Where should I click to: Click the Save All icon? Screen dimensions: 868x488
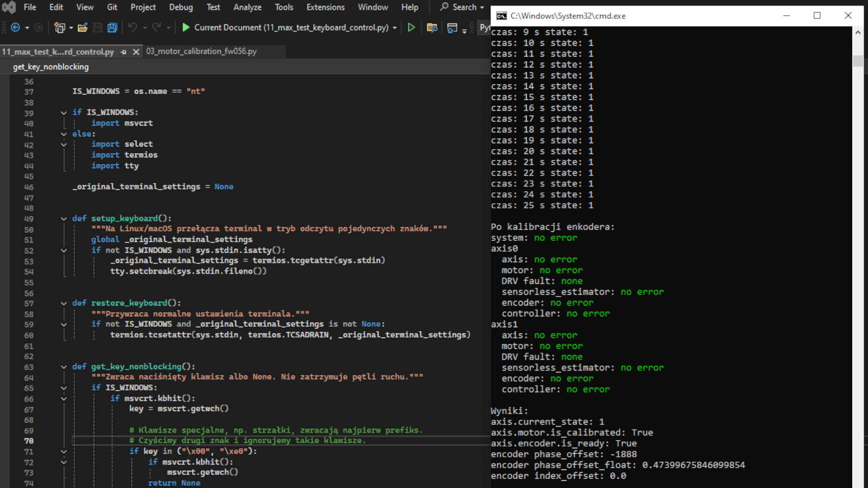[112, 28]
